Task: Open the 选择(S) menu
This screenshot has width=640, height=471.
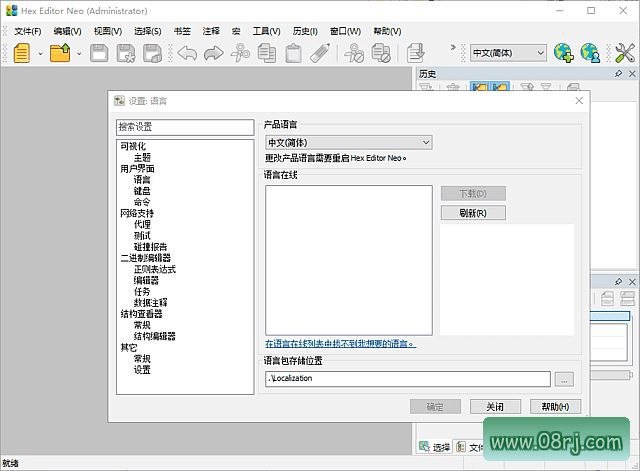Action: click(147, 31)
